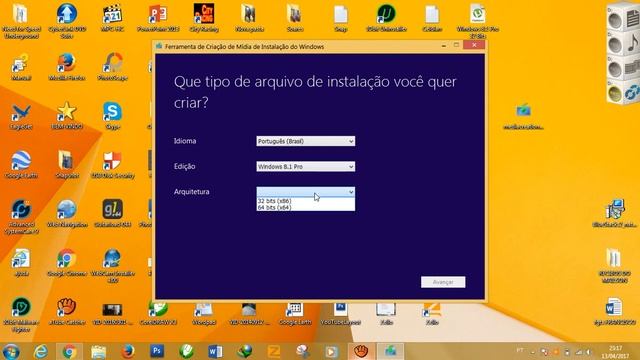The height and width of the screenshot is (360, 640).
Task: Click the Avançar button
Action: click(x=443, y=282)
